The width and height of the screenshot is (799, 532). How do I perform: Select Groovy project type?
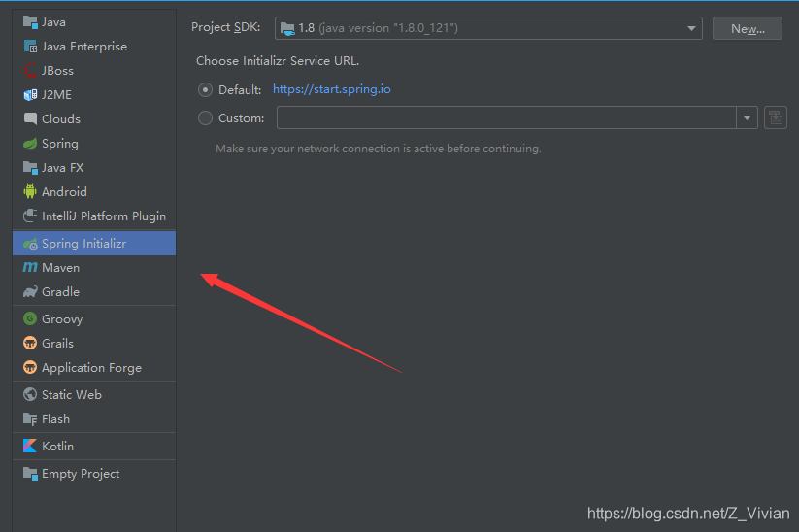[94, 319]
